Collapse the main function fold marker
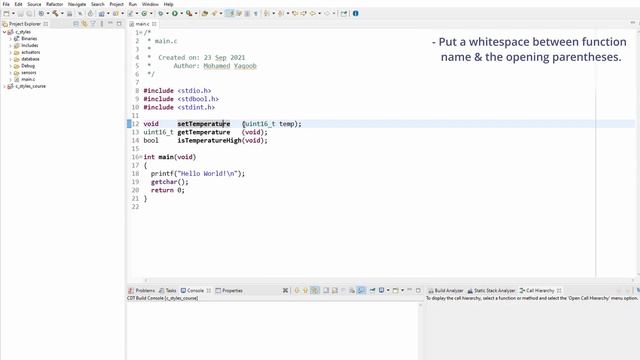Screen dimensions: 640x360 [140, 157]
